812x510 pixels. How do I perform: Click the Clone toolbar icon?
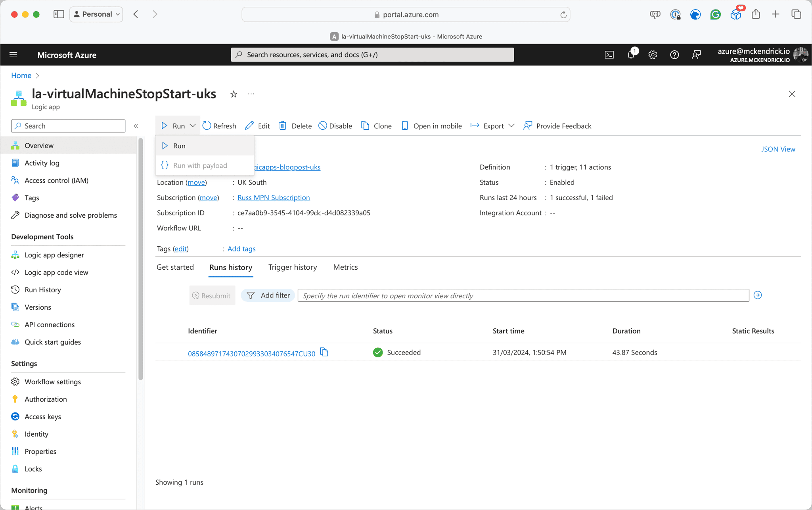[365, 126]
